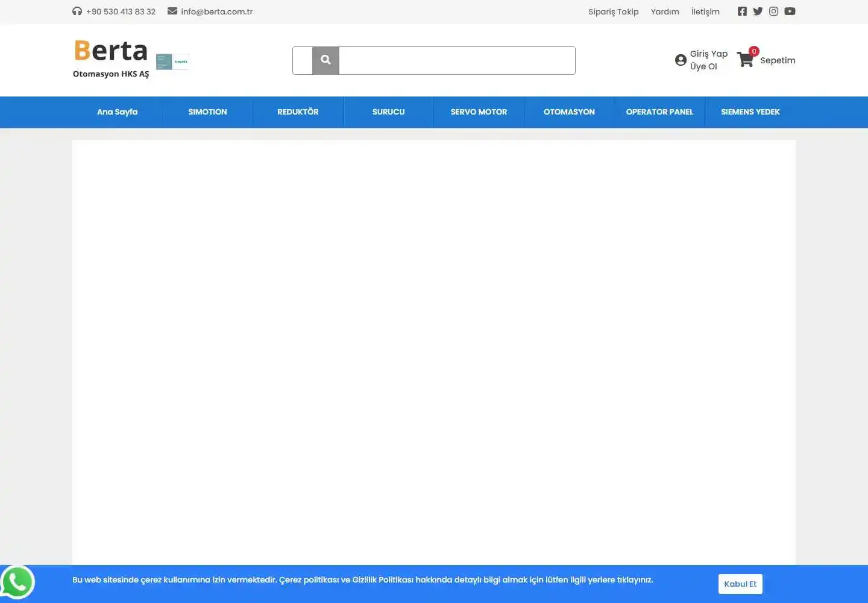Open OPERATOR PANEL menu item

point(659,112)
